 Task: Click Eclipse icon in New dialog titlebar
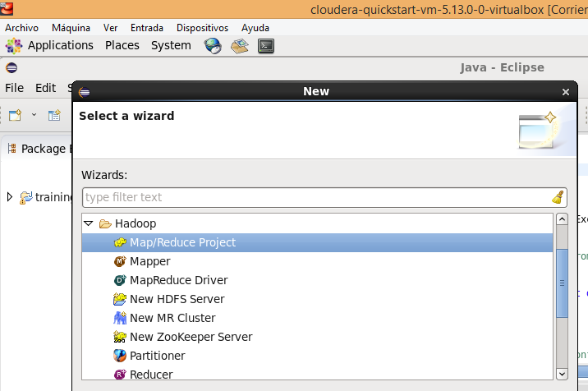[x=84, y=92]
